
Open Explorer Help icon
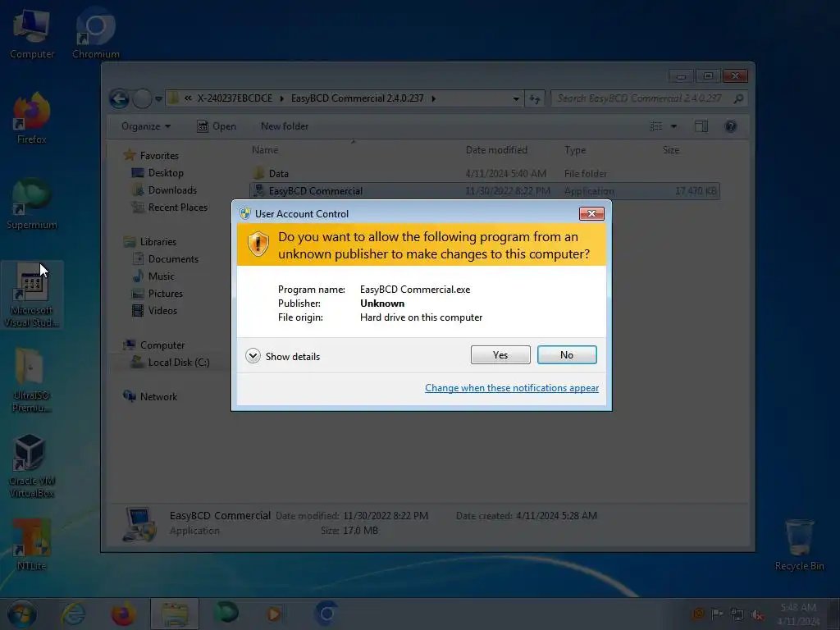click(x=731, y=126)
